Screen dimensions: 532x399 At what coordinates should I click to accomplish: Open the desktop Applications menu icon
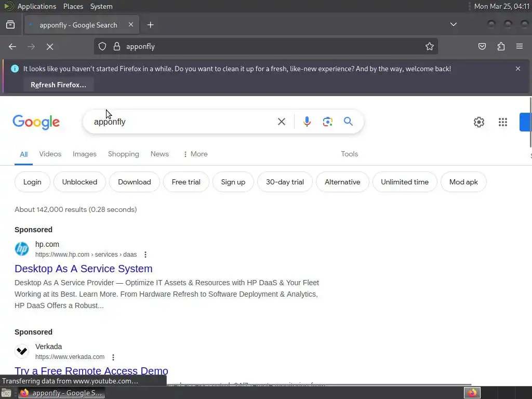8,6
